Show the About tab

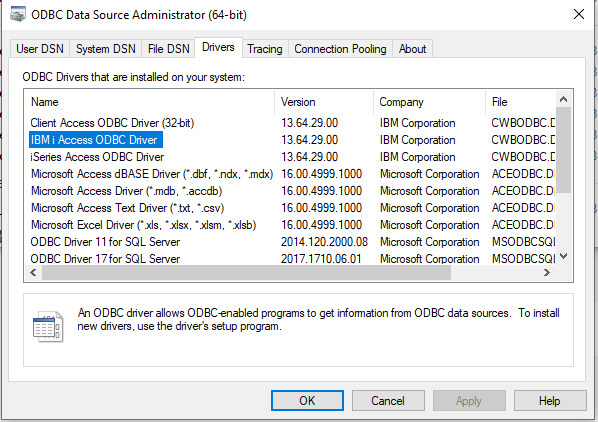412,49
